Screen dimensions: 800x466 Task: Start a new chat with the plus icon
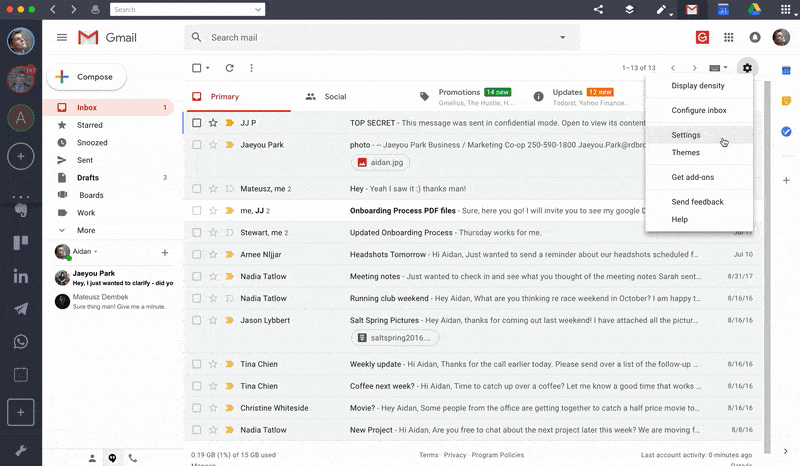tap(165, 253)
